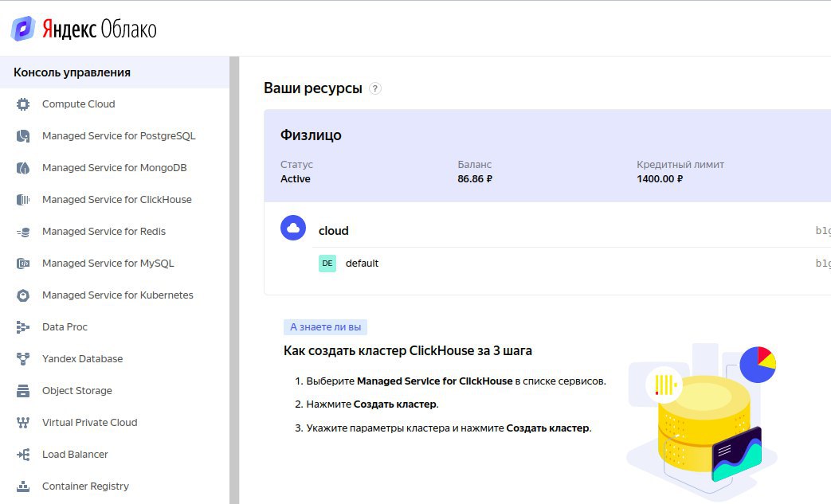The height and width of the screenshot is (504, 831).
Task: Click the Container Registry icon
Action: coord(23,486)
